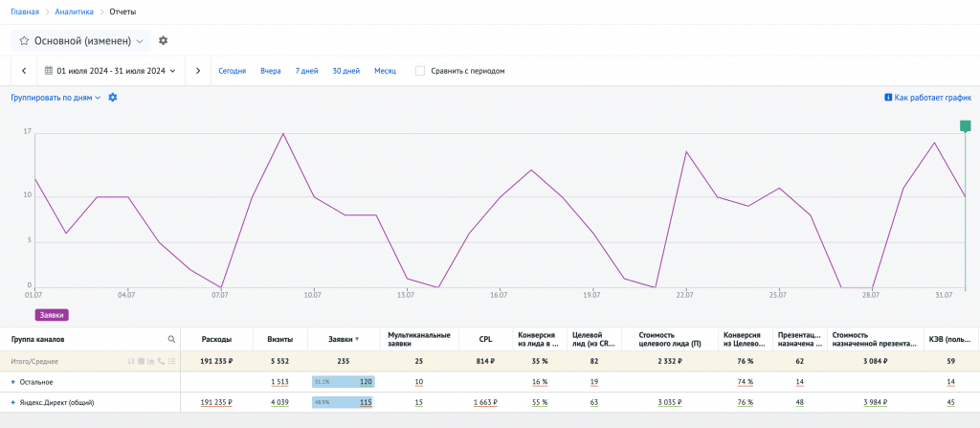Toggle the Заявки chart legend tag
This screenshot has width=980, height=428.
(x=52, y=313)
